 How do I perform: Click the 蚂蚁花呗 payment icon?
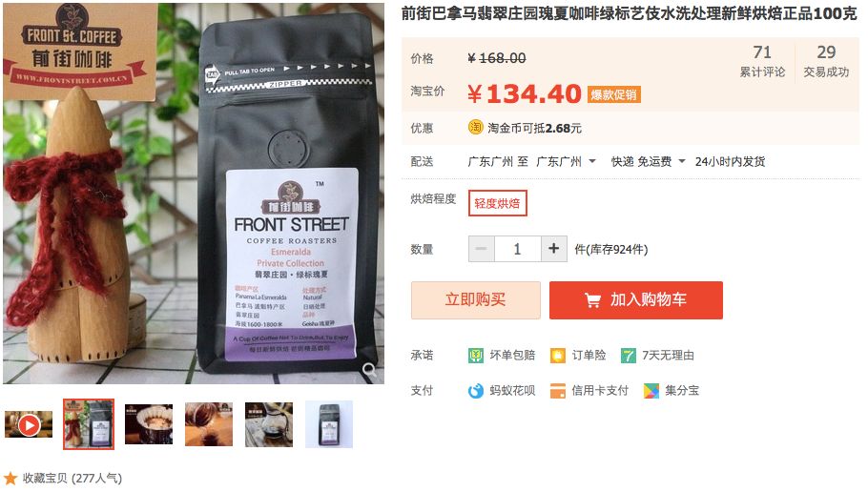tap(476, 391)
